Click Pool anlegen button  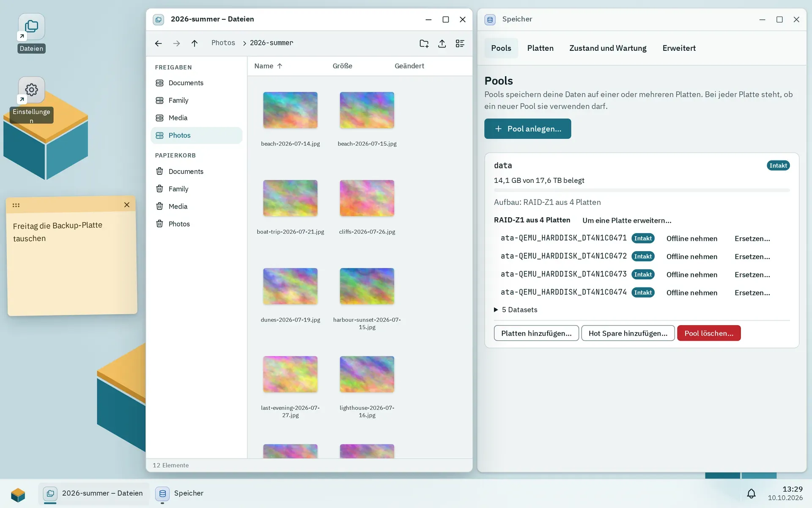click(527, 129)
